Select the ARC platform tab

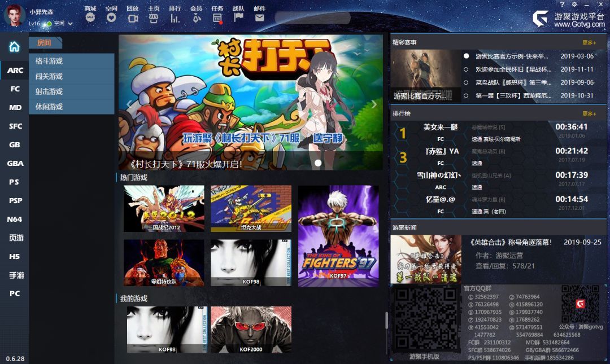[14, 70]
